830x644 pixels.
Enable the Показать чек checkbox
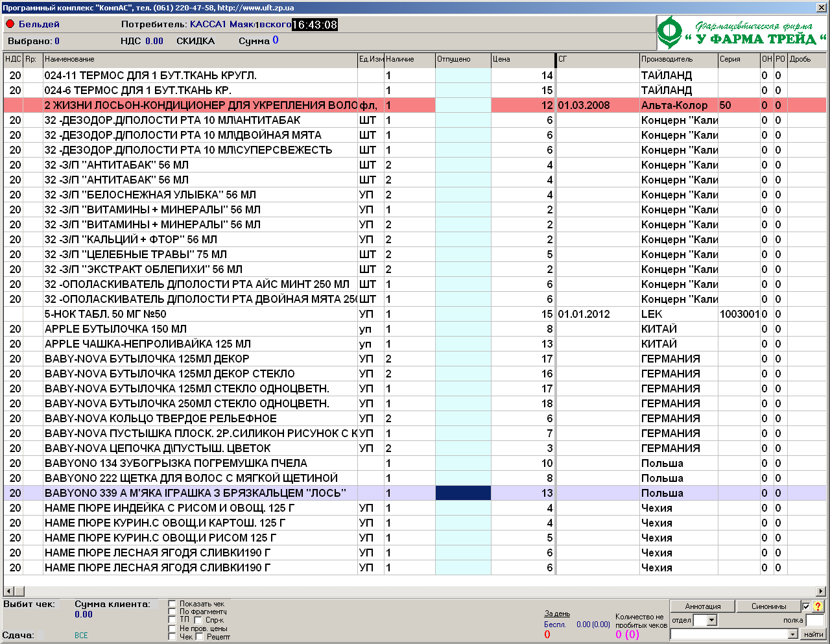click(x=172, y=604)
